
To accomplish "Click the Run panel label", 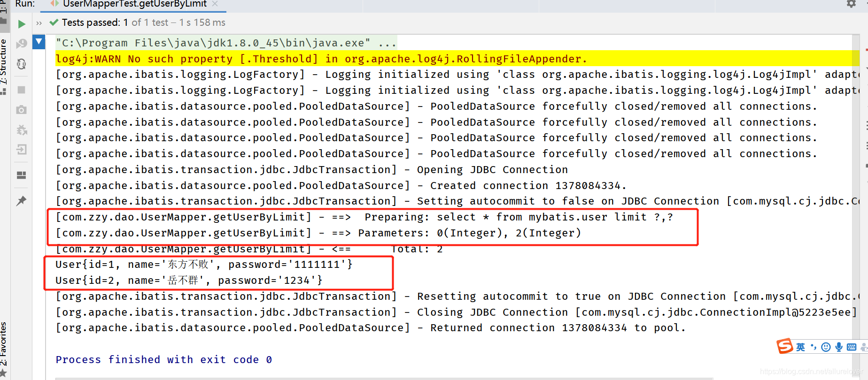I will 25,4.
